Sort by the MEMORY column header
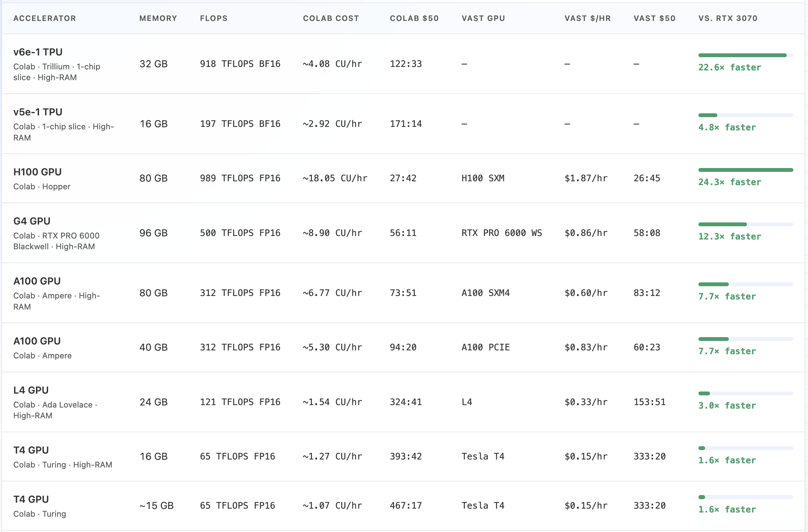This screenshot has height=532, width=808. (158, 18)
